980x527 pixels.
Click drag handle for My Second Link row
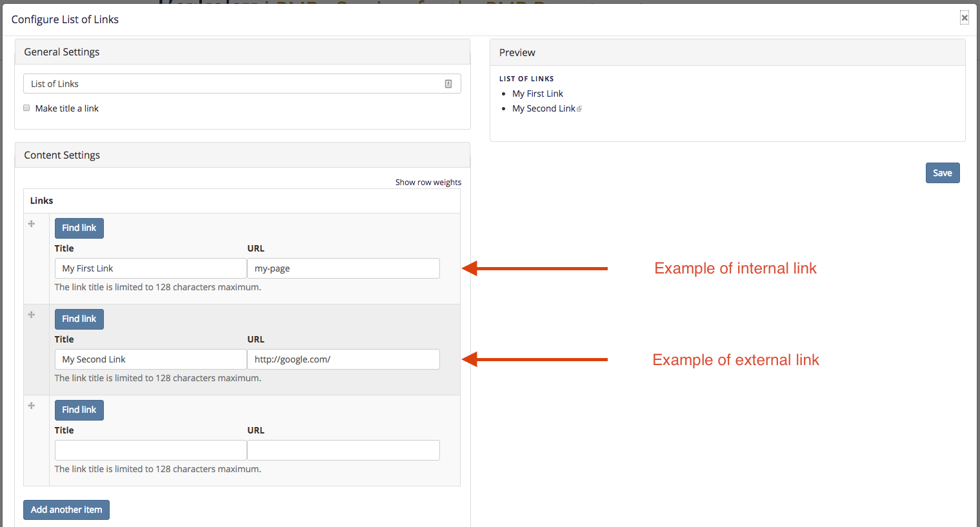tap(32, 315)
